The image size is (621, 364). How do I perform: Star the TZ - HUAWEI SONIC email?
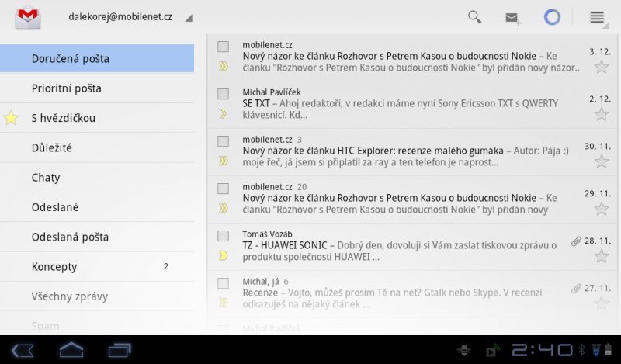point(601,255)
